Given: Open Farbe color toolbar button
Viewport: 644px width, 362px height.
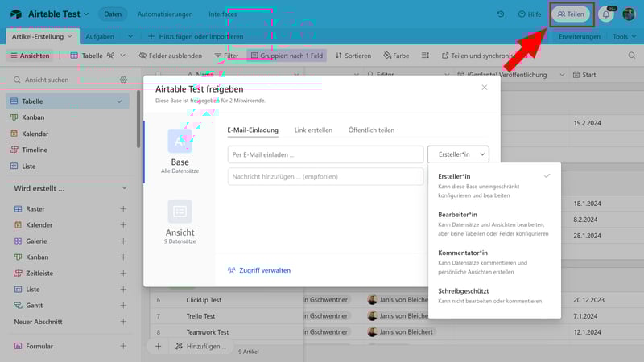Looking at the screenshot, I should click(396, 56).
